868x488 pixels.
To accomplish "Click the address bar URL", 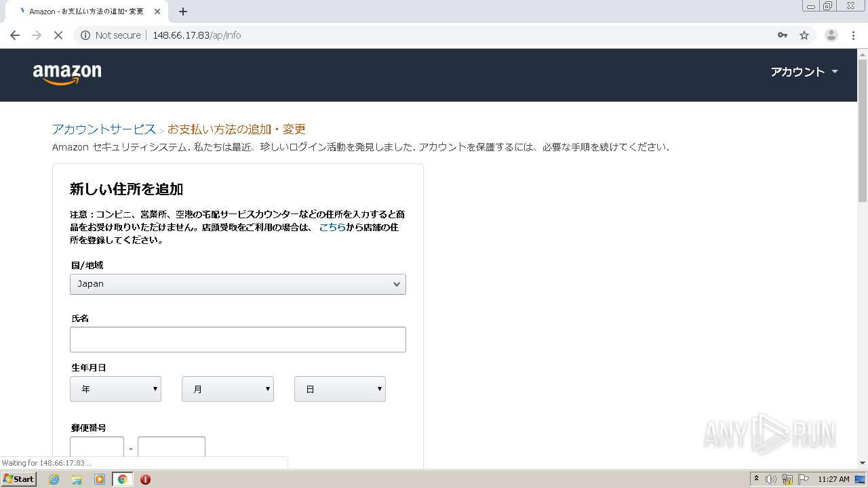I will [197, 35].
